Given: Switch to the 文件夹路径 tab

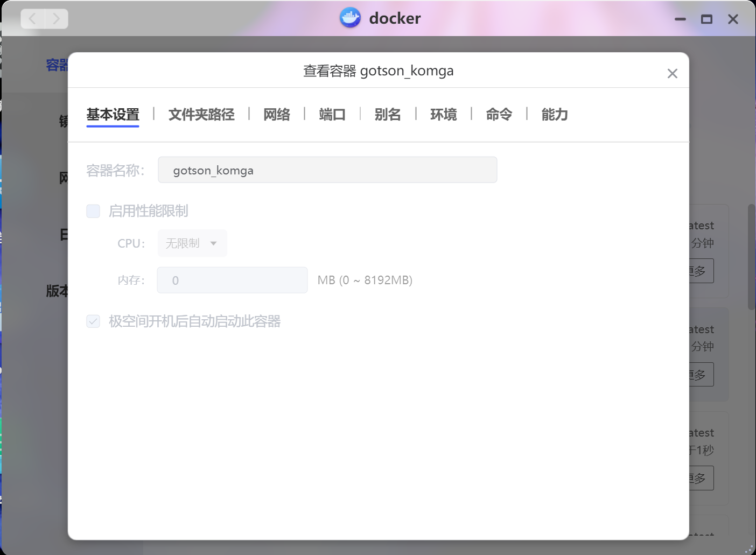Looking at the screenshot, I should click(x=201, y=115).
